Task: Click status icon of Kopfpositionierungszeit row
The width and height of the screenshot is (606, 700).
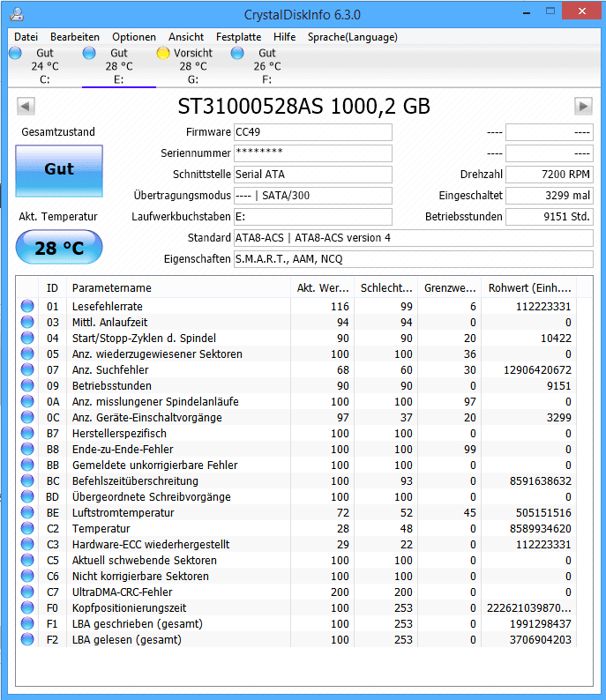Action: [27, 607]
